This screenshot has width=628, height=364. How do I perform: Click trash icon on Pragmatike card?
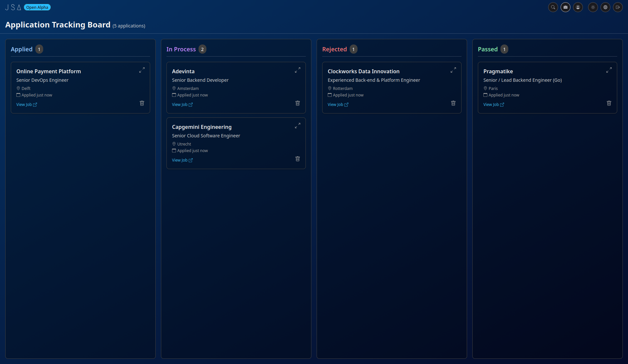609,103
